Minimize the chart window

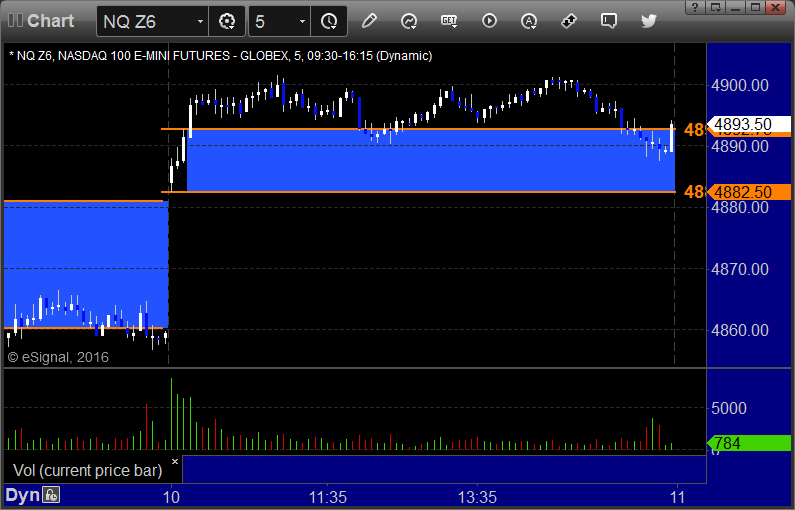coord(735,7)
